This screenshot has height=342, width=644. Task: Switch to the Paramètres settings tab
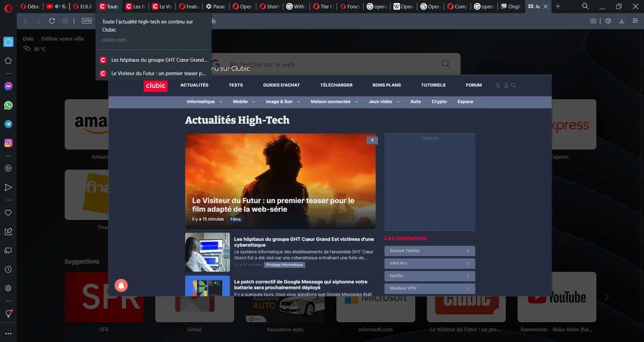coord(216,6)
